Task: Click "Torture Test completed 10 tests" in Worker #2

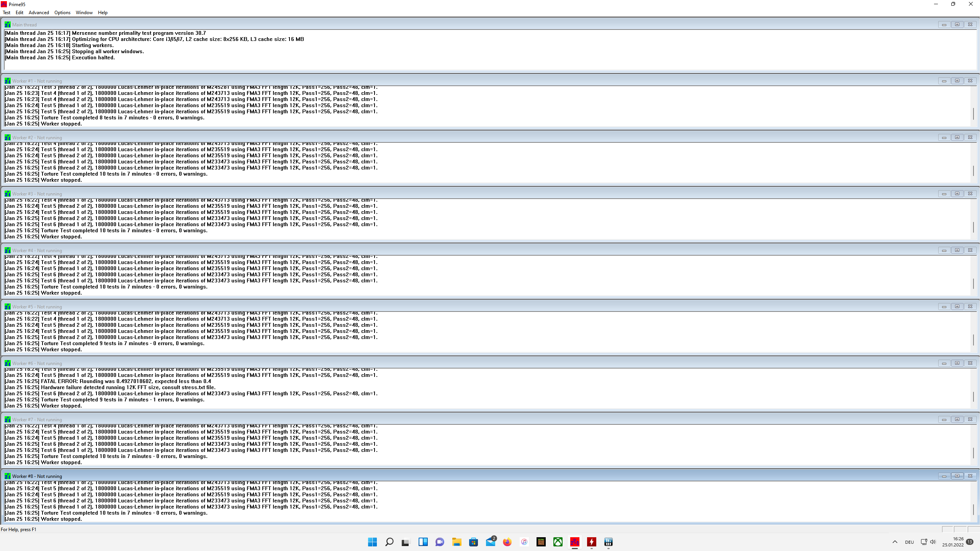Action: point(106,174)
